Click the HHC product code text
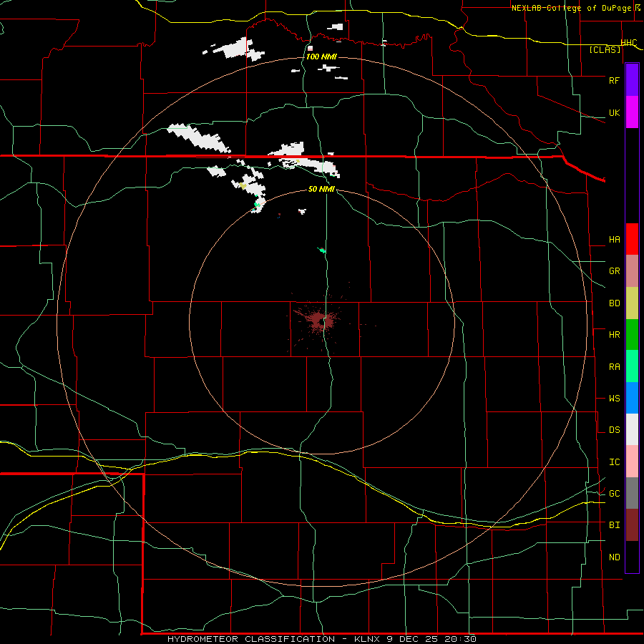Screen dimensions: 644x644 tap(628, 43)
